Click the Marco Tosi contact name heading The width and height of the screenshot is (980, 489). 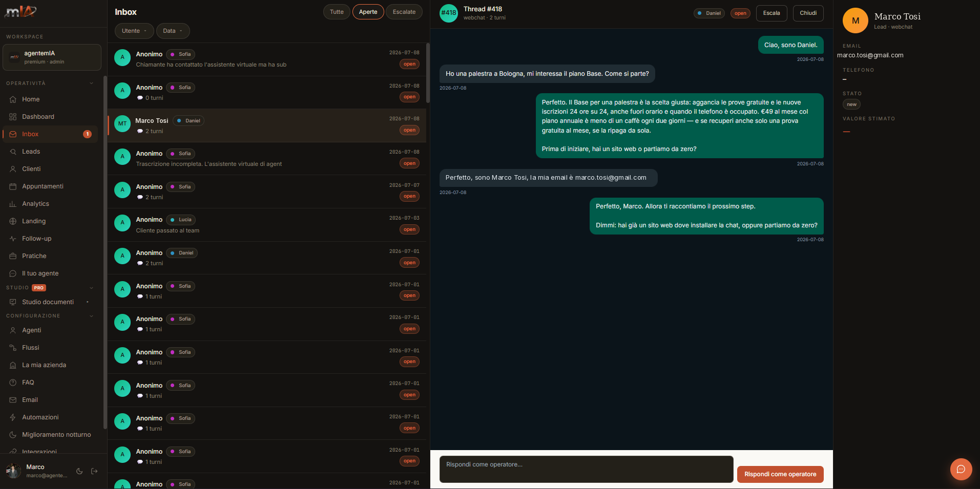tap(898, 16)
